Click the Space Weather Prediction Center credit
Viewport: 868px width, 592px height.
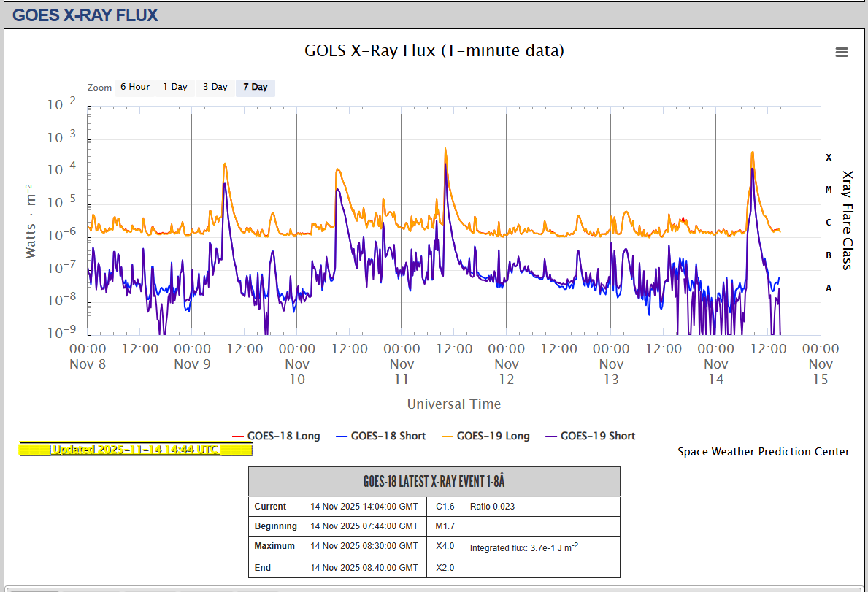pos(763,452)
